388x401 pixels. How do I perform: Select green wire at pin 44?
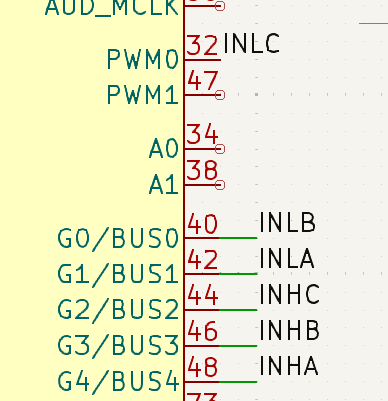click(x=238, y=310)
